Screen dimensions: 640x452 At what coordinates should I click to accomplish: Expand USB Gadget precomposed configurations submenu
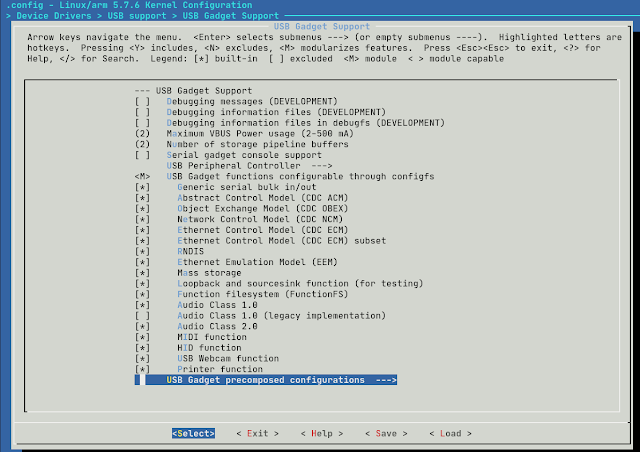(x=270, y=380)
